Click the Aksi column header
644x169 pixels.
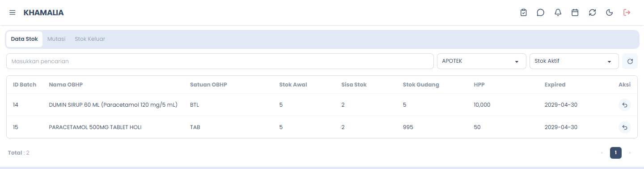pyautogui.click(x=624, y=85)
